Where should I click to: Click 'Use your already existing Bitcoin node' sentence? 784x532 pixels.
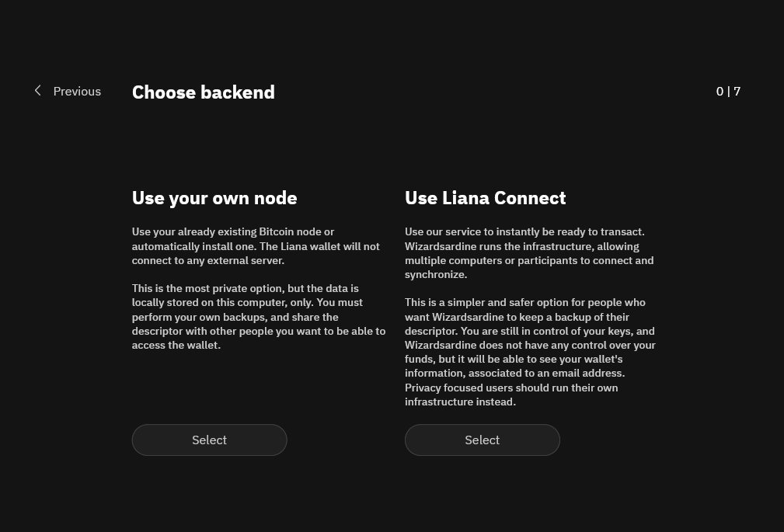coord(232,232)
